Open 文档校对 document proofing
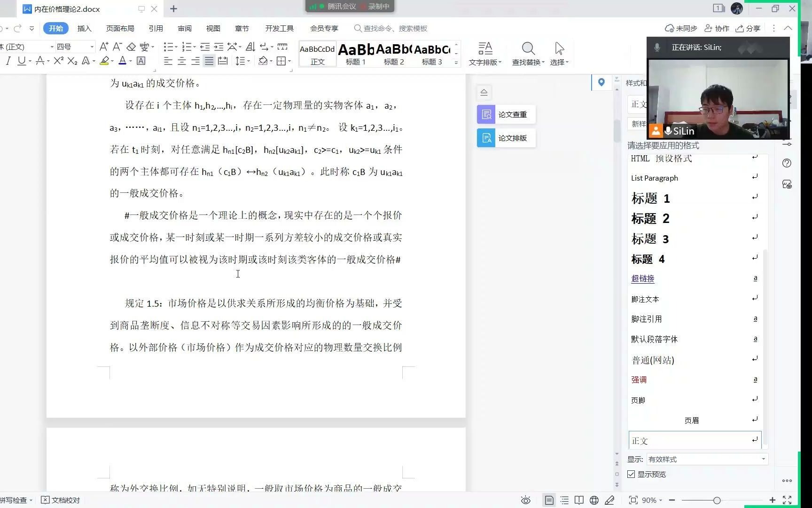Viewport: 812px width, 508px height. click(61, 500)
